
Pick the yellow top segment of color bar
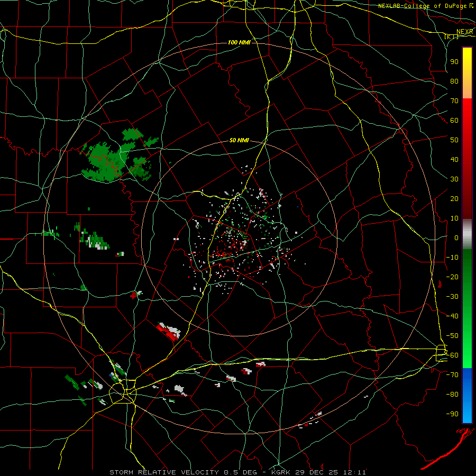pos(467,73)
